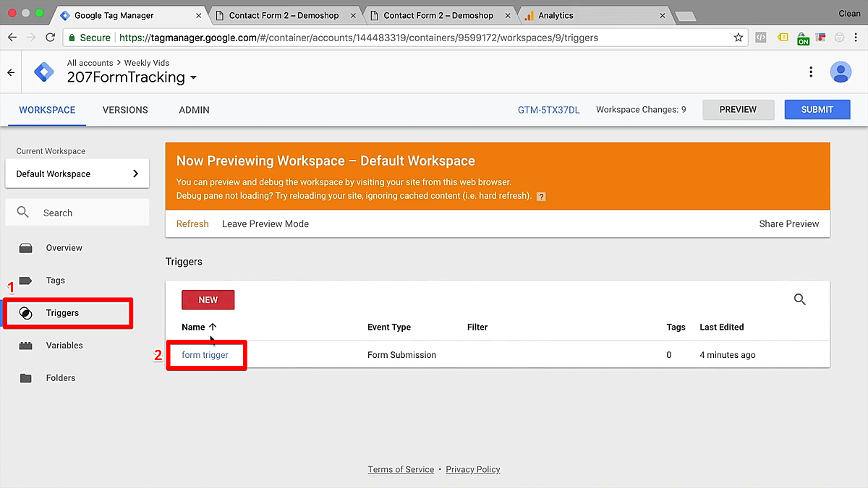Click the Event Type column header

[389, 327]
